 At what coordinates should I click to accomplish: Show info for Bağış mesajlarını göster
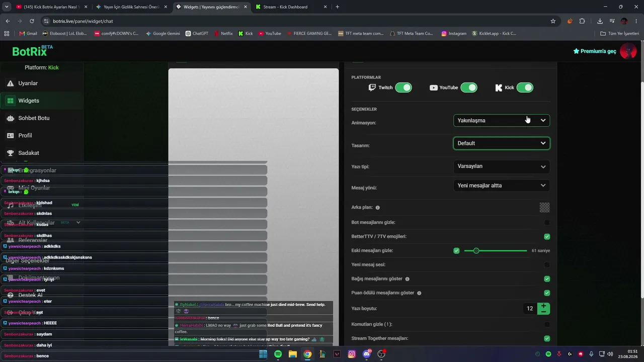pos(408,279)
